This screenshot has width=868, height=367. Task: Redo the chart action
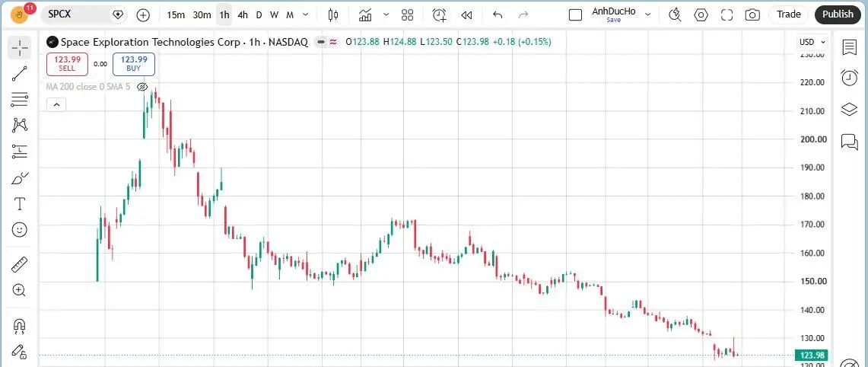523,15
